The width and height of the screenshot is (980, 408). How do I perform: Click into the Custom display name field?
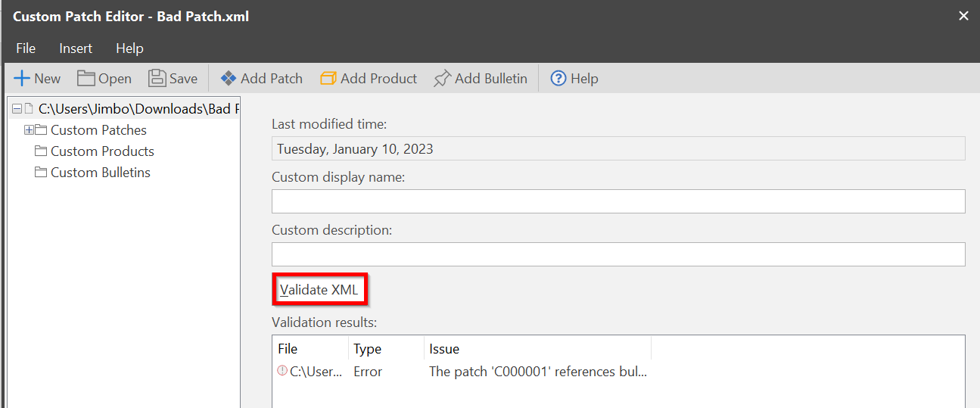618,201
